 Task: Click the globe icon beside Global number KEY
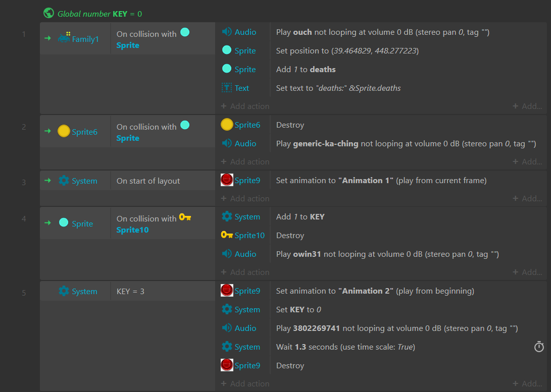coord(48,13)
